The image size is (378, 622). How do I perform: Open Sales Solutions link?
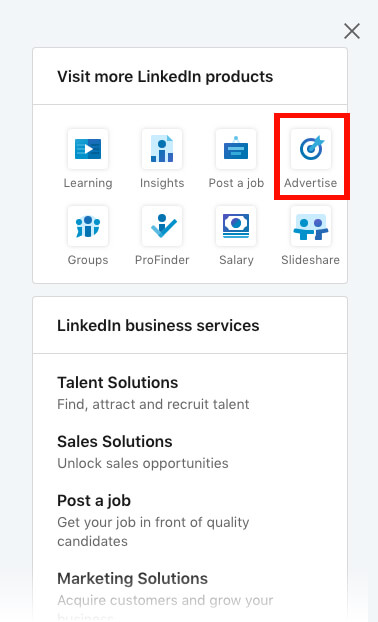(x=115, y=442)
